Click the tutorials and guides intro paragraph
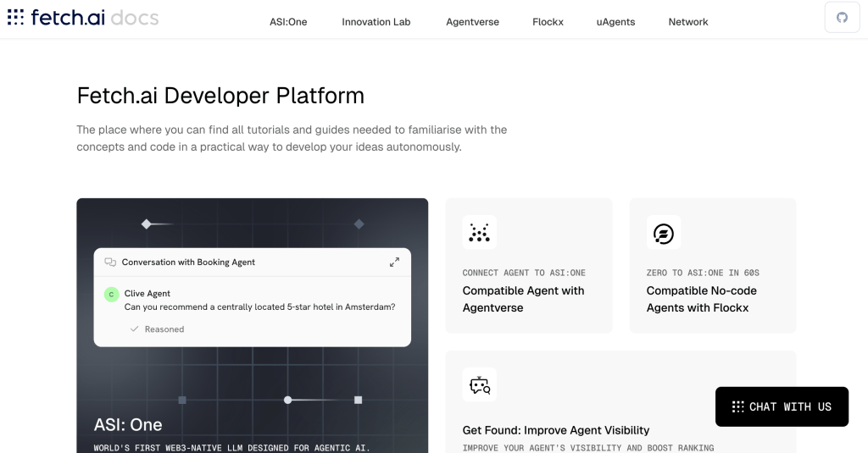The image size is (868, 453). click(292, 138)
